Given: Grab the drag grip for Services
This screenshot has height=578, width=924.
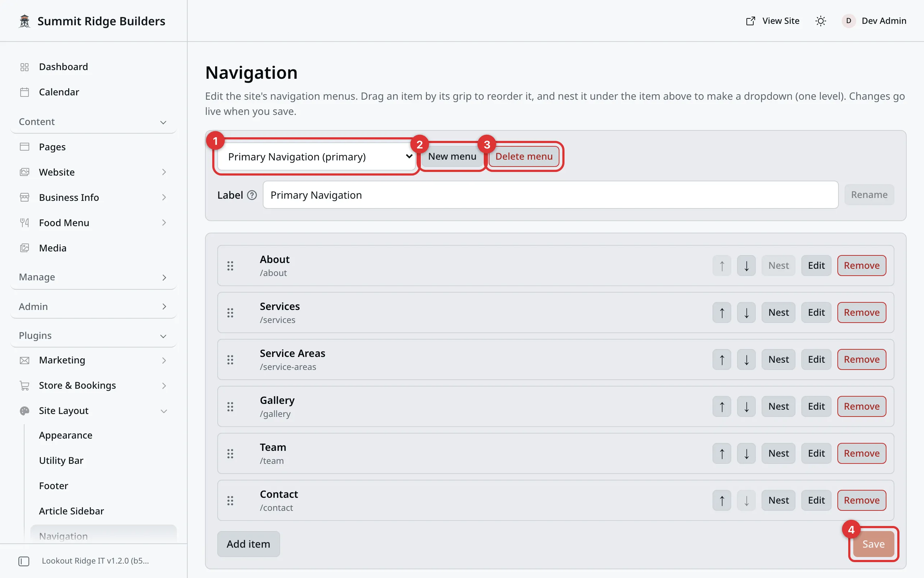Looking at the screenshot, I should click(230, 313).
